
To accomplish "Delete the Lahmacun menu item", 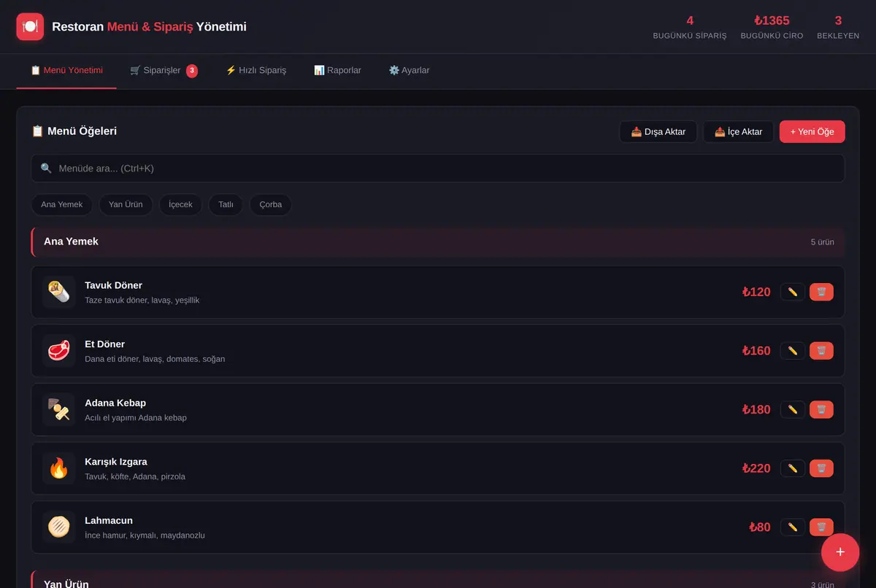I will [821, 527].
